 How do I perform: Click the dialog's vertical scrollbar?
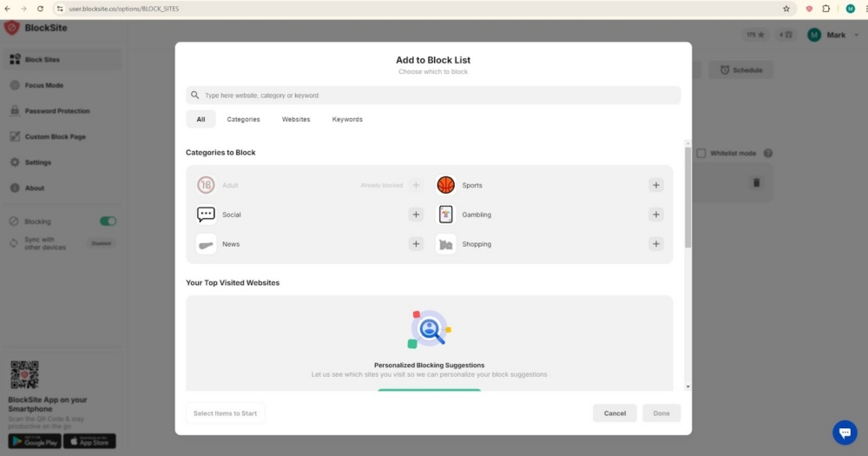(688, 200)
